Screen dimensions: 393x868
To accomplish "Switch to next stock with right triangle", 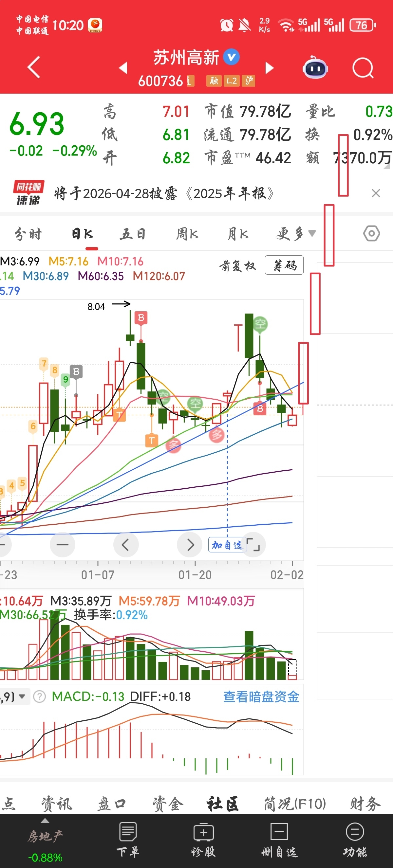I will point(269,68).
